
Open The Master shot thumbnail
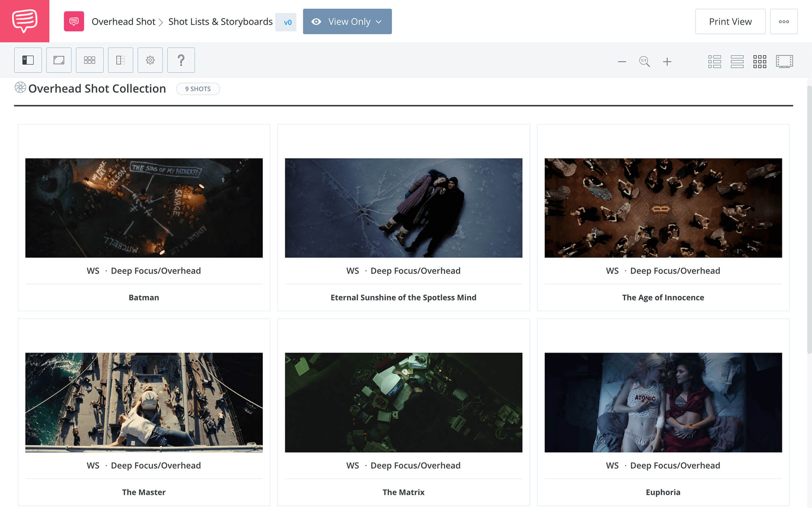[144, 402]
